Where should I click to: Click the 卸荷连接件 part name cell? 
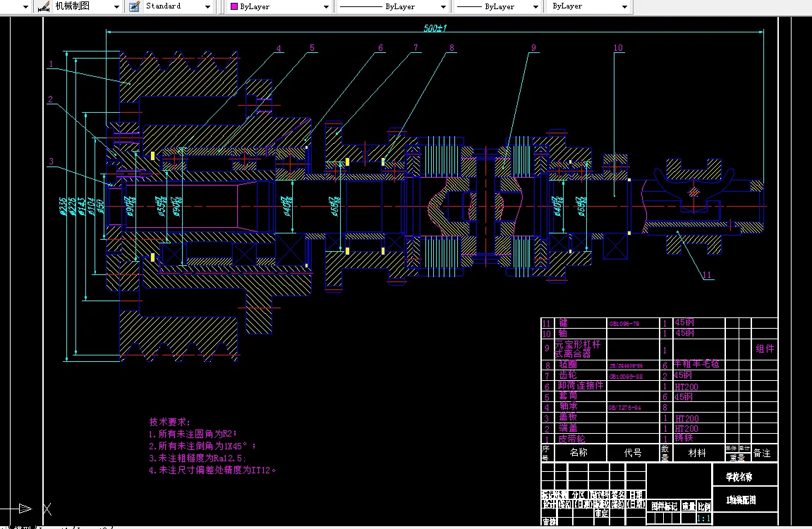[x=581, y=386]
